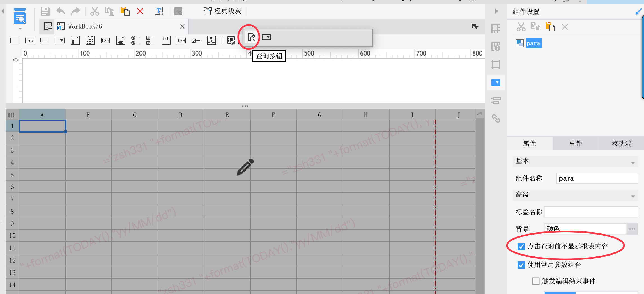
Task: Close the WorkBook76 tab
Action: point(182,26)
